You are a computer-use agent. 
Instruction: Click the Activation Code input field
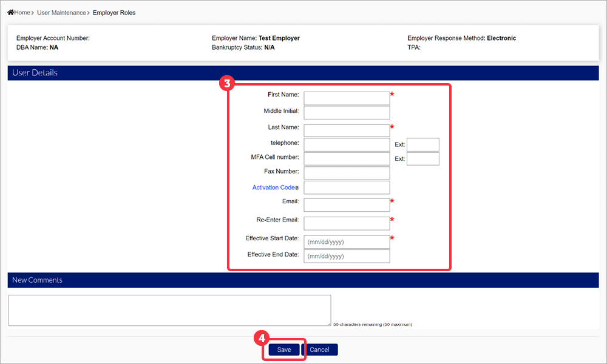(346, 187)
